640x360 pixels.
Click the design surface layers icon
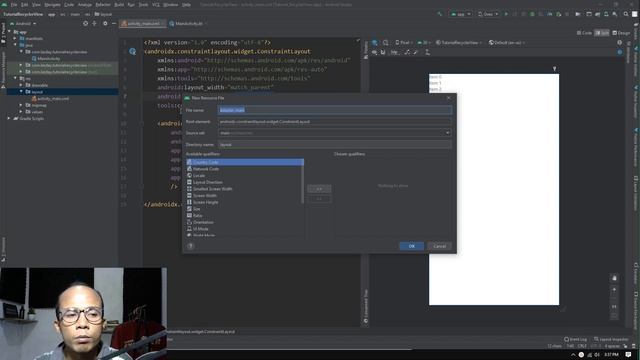tap(374, 42)
